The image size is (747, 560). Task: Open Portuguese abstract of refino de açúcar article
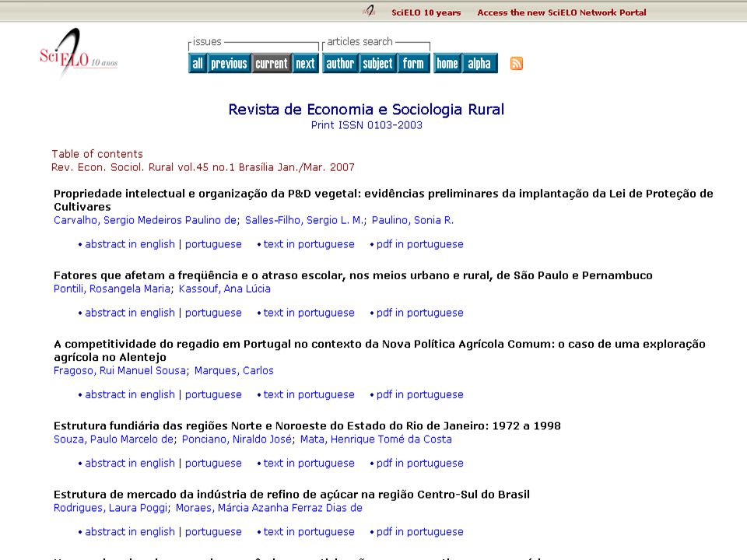213,531
